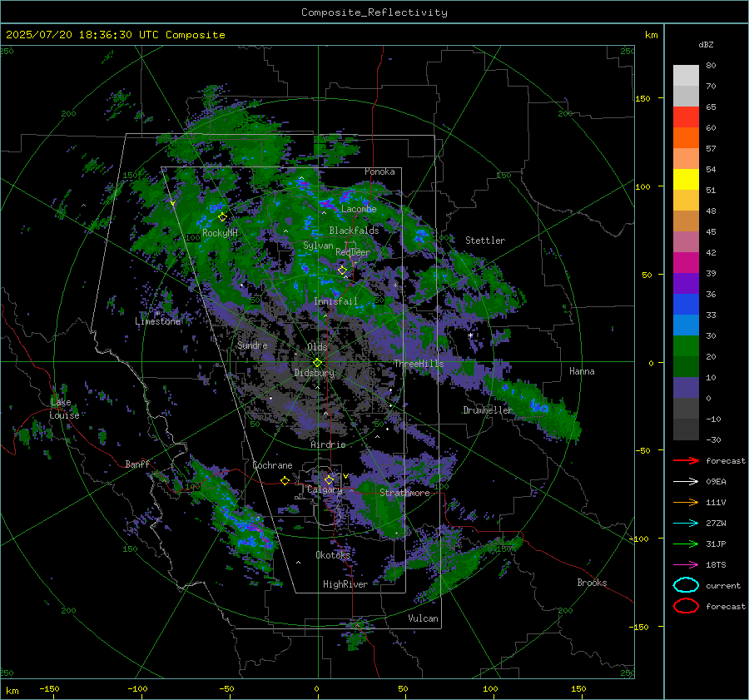Click the Brooks label

click(x=592, y=583)
